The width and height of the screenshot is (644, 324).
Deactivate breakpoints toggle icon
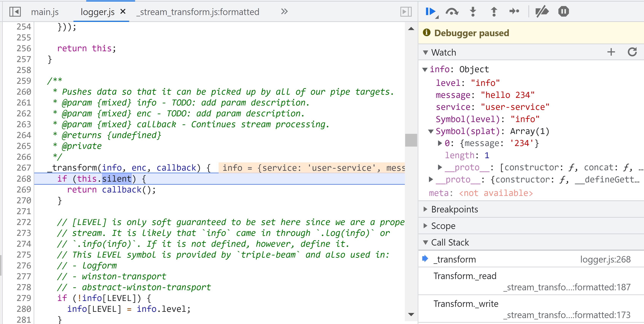coord(542,12)
